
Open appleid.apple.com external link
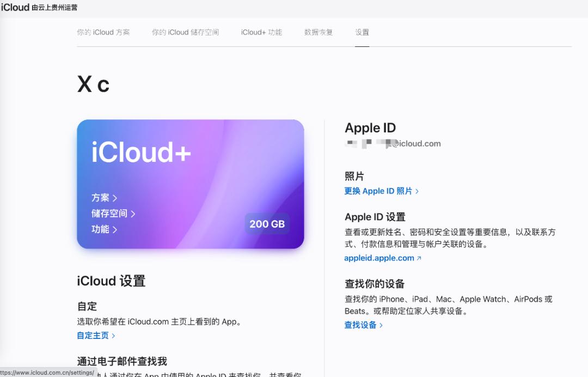click(x=383, y=258)
